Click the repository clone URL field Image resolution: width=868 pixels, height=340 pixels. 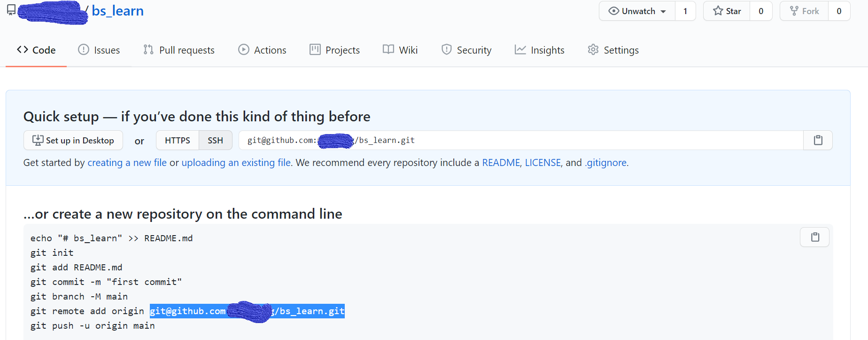(x=521, y=140)
